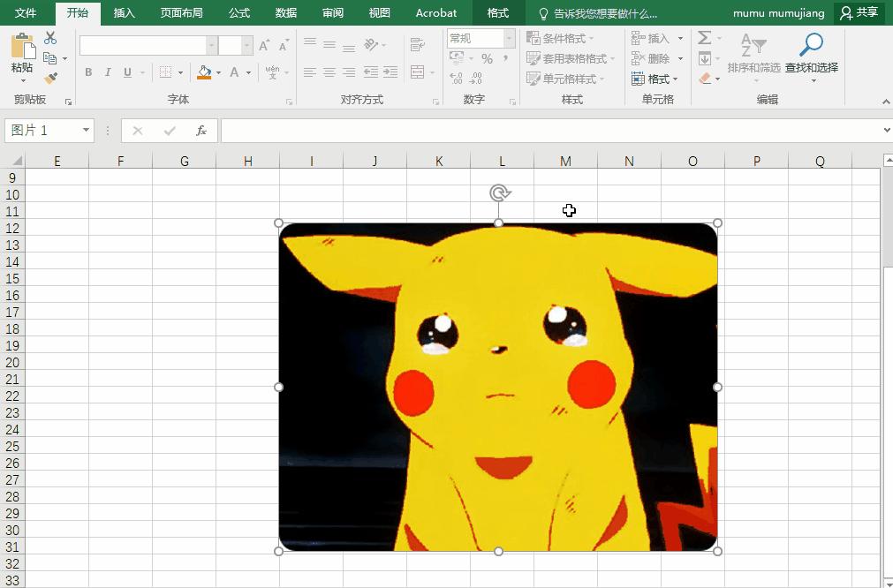The width and height of the screenshot is (893, 588).
Task: Toggle Bold formatting button
Action: (x=88, y=72)
